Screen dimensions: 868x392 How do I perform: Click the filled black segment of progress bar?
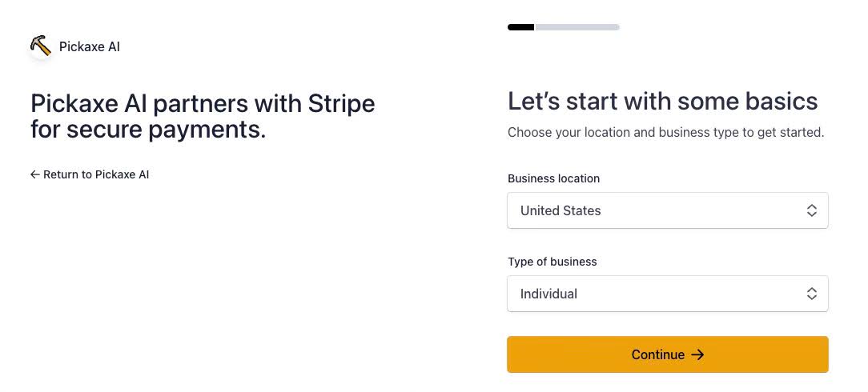click(520, 27)
